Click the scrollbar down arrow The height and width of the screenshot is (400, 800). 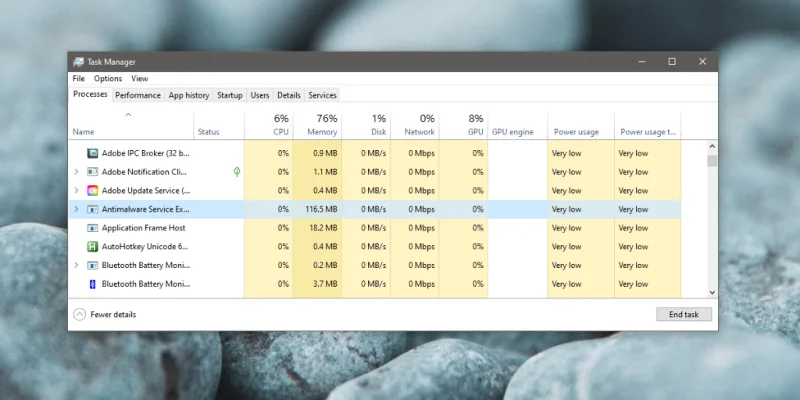(x=712, y=292)
